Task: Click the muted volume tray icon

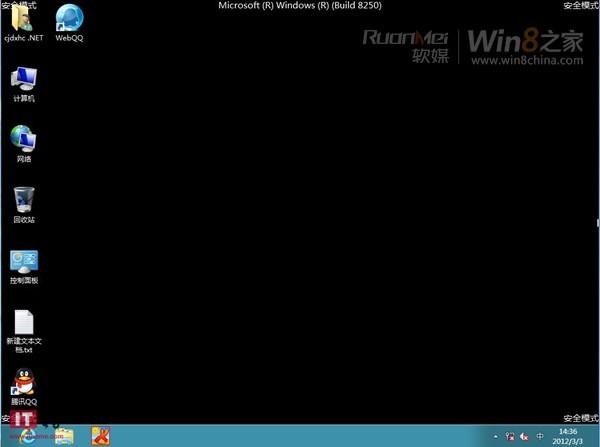Action: (524, 436)
